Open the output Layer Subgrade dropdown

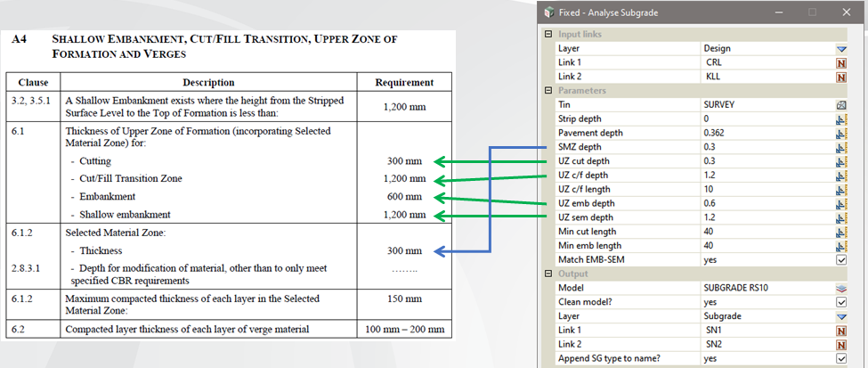click(840, 316)
